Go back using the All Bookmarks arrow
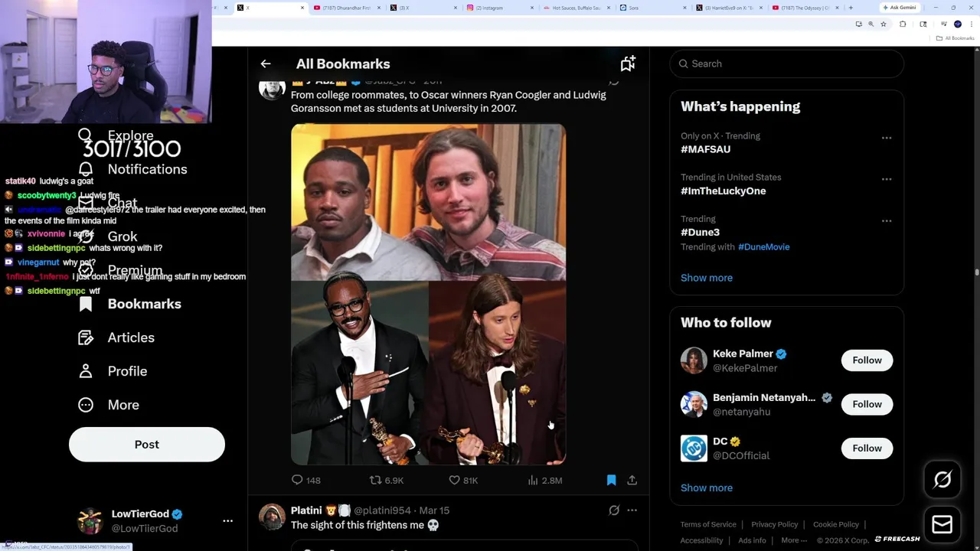Screen dimensions: 980x551 (x=266, y=64)
